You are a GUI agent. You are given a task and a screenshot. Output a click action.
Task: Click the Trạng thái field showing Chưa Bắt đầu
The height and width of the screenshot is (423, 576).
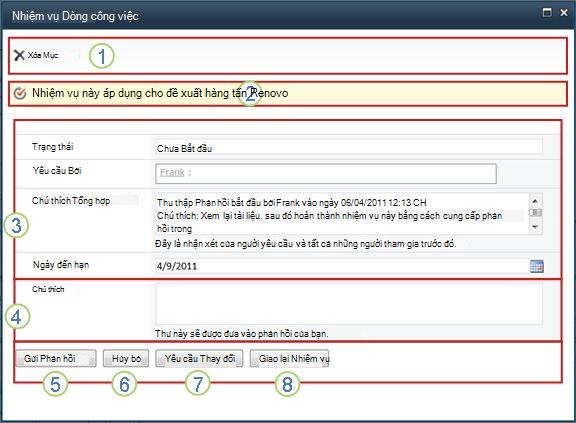pos(349,148)
